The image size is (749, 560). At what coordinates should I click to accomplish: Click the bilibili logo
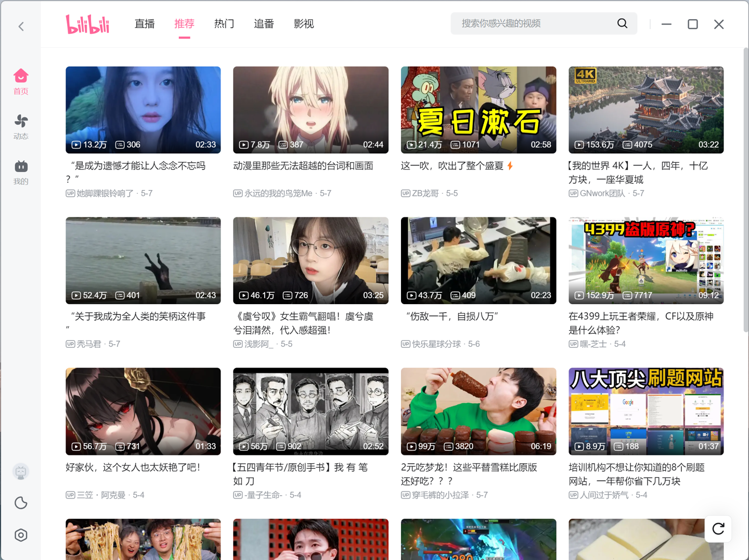click(x=87, y=24)
